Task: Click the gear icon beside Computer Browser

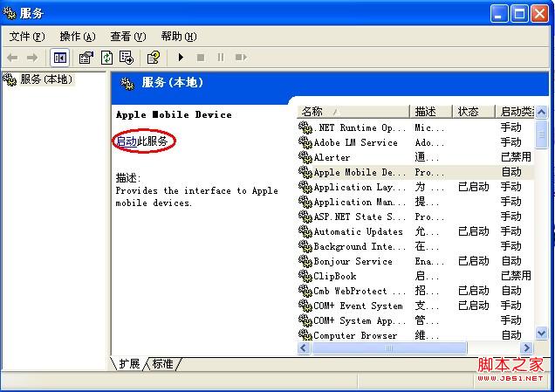Action: 305,335
